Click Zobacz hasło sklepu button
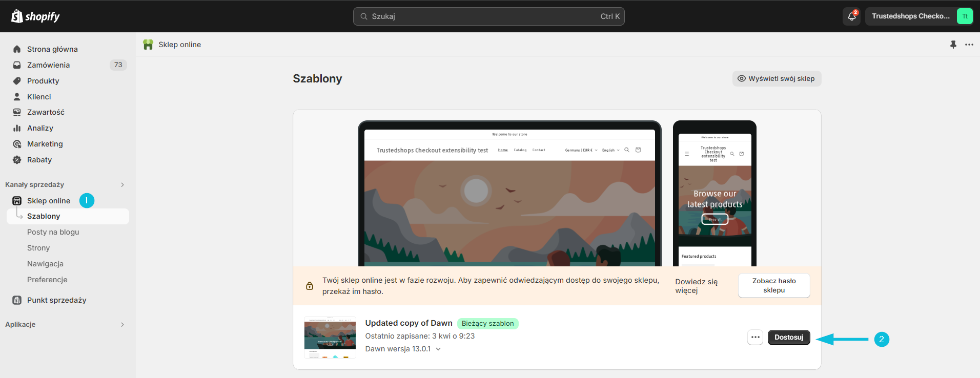This screenshot has height=378, width=980. (773, 285)
